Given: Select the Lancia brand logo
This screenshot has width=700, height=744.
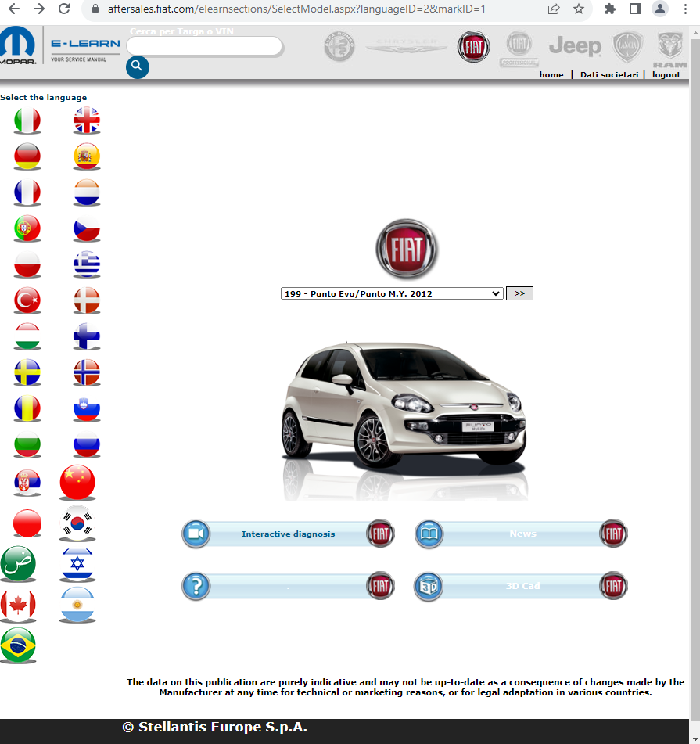Looking at the screenshot, I should click(627, 48).
